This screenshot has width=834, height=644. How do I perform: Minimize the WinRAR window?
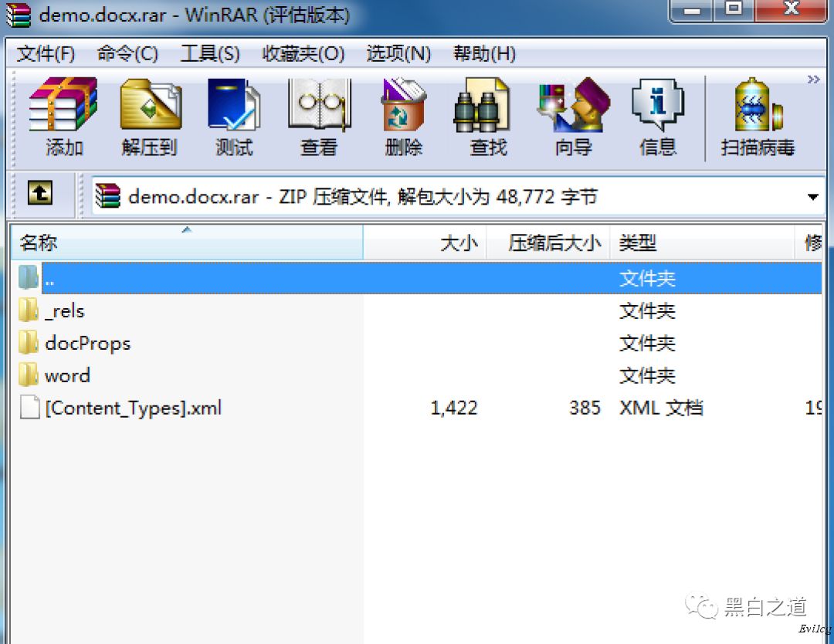pos(691,10)
